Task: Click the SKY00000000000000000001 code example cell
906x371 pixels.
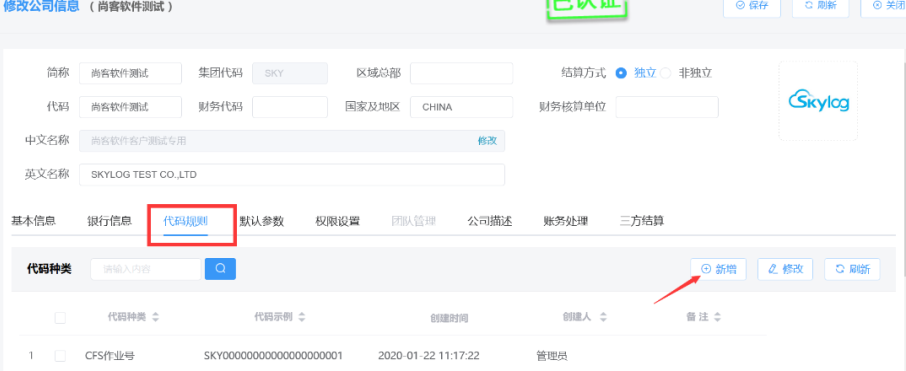Action: pos(273,355)
